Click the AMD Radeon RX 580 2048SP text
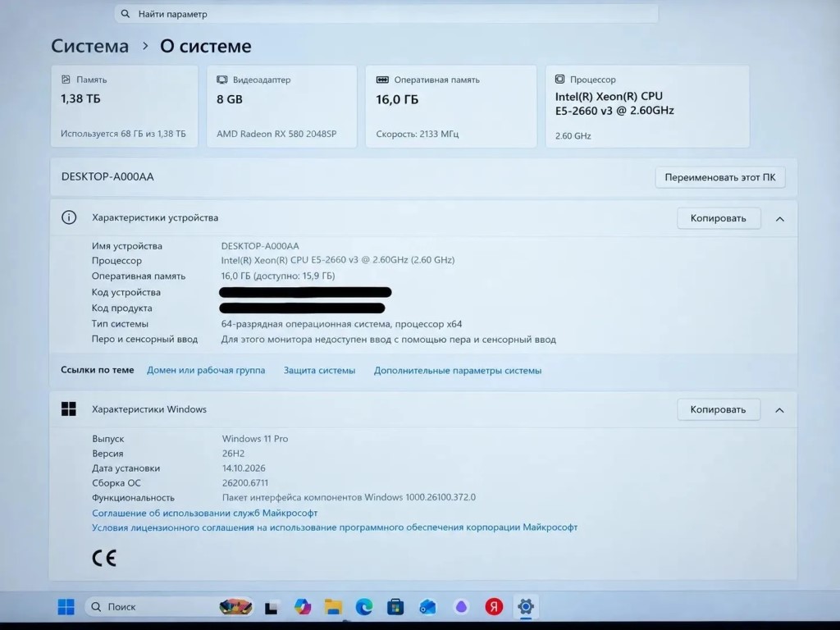 tap(276, 134)
